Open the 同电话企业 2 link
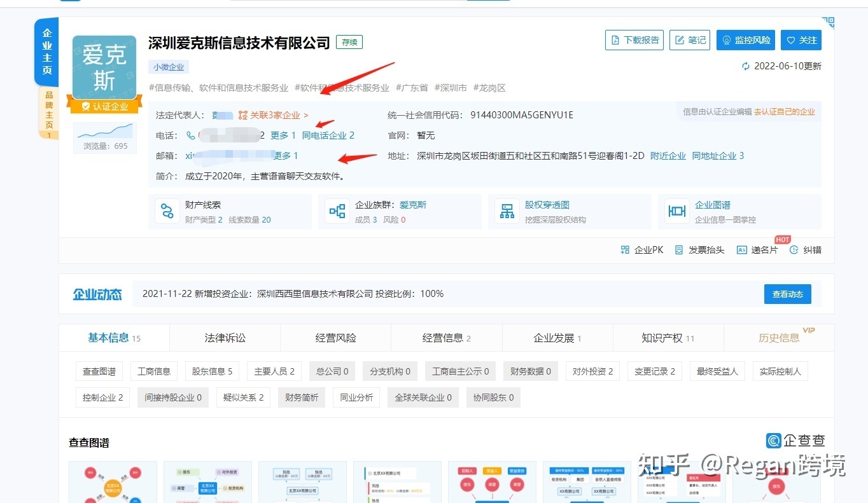868x503 pixels. (328, 135)
